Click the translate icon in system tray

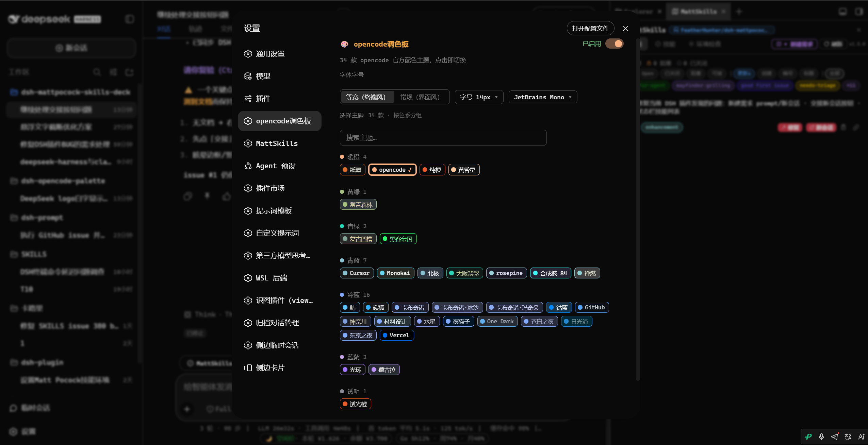tap(848, 437)
